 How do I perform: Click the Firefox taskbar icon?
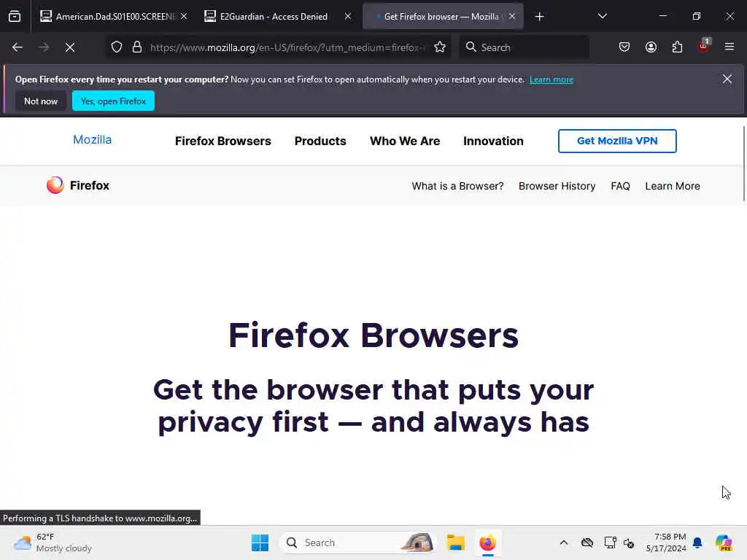tap(487, 542)
